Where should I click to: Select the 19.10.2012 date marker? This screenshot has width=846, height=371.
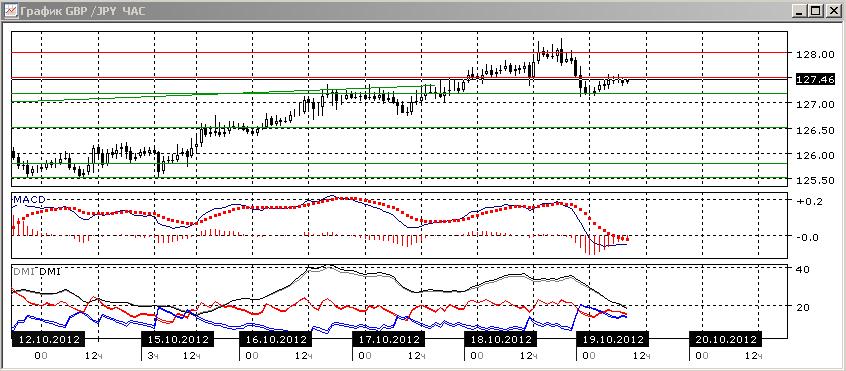(612, 340)
